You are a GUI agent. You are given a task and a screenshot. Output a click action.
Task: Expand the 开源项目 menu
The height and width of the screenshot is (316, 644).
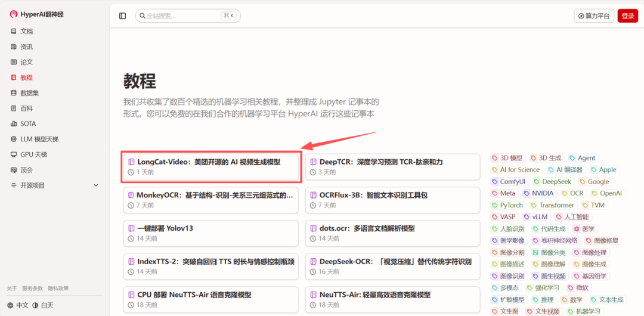point(54,185)
